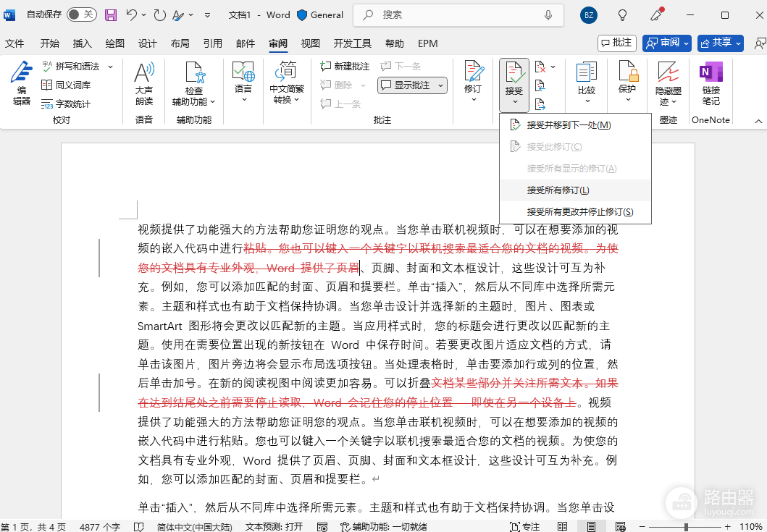Go to Previous comment (上一条)

click(x=340, y=104)
